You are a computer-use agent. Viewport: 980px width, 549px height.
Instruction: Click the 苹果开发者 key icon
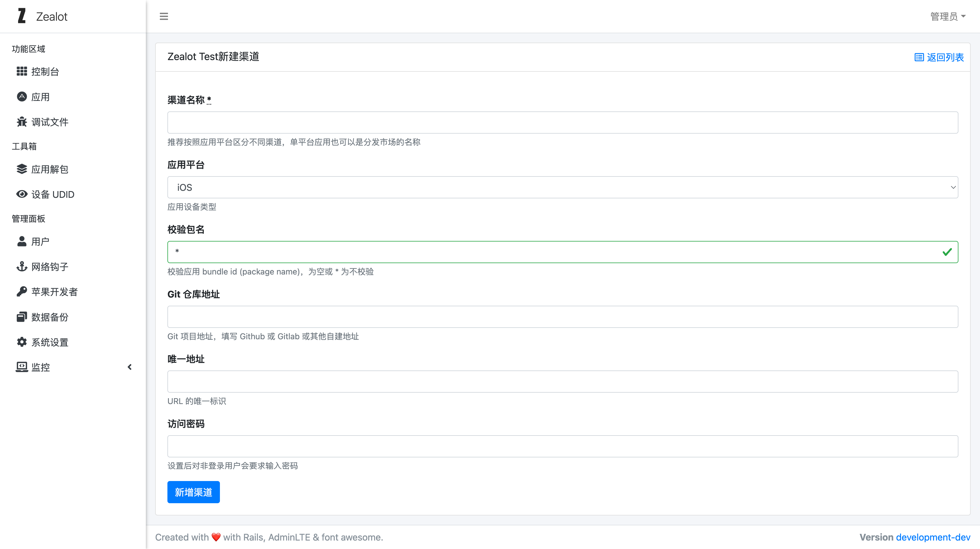(x=22, y=291)
